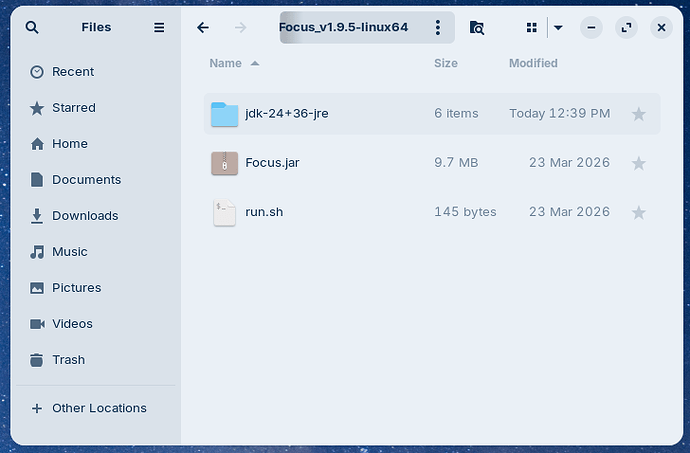Star the jdk-24+36-jre folder
This screenshot has height=453, width=690.
pos(639,114)
